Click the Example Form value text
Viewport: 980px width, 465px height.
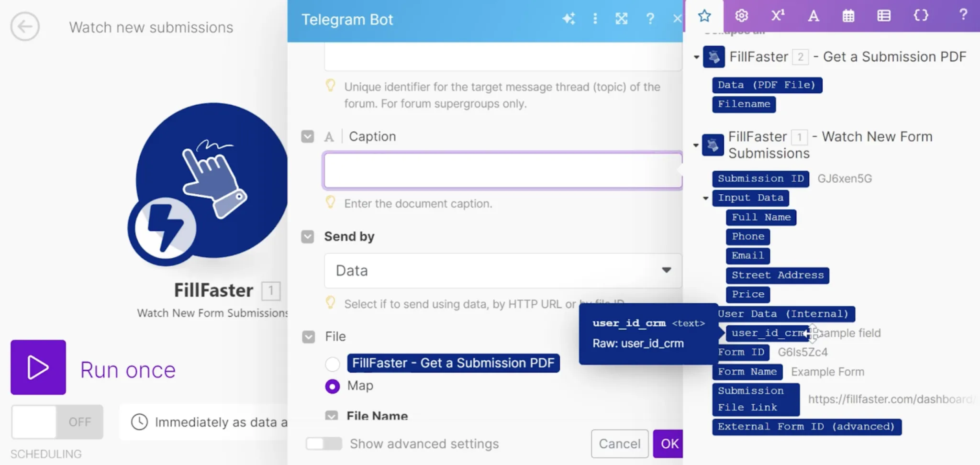827,372
